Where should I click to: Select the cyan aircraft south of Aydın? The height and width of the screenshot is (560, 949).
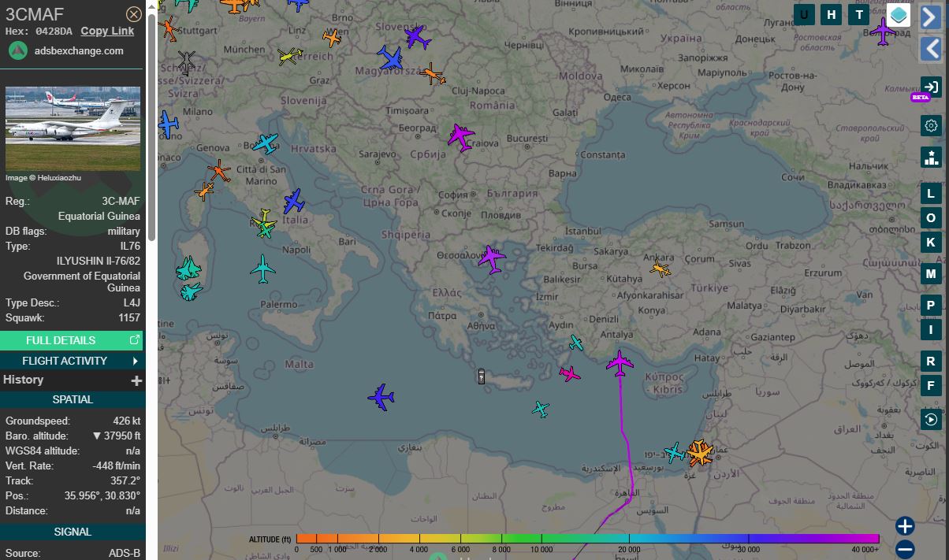(x=576, y=343)
